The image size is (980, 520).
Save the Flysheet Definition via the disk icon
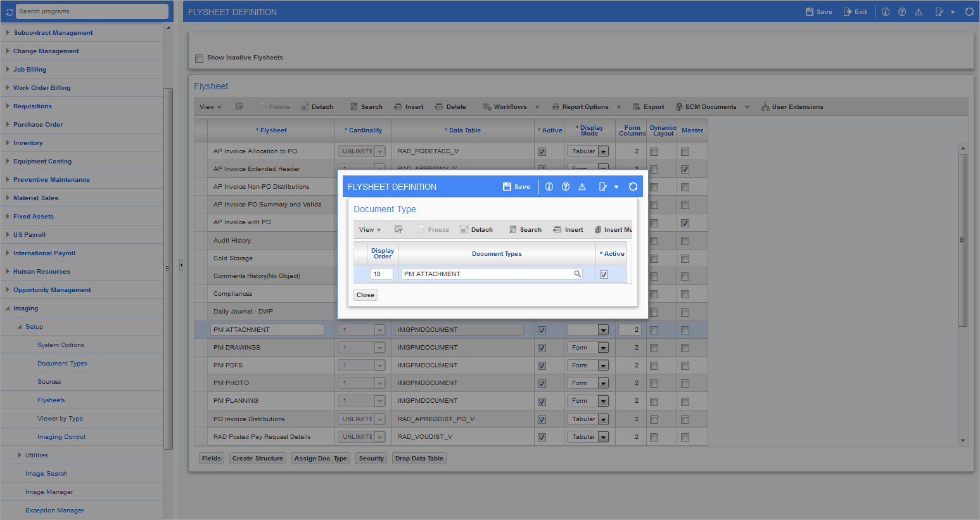(x=516, y=186)
